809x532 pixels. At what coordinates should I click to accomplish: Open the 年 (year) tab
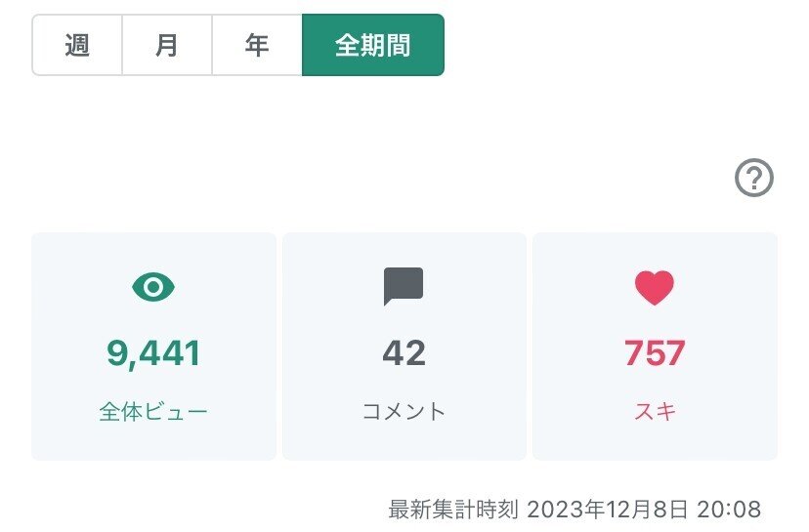257,45
